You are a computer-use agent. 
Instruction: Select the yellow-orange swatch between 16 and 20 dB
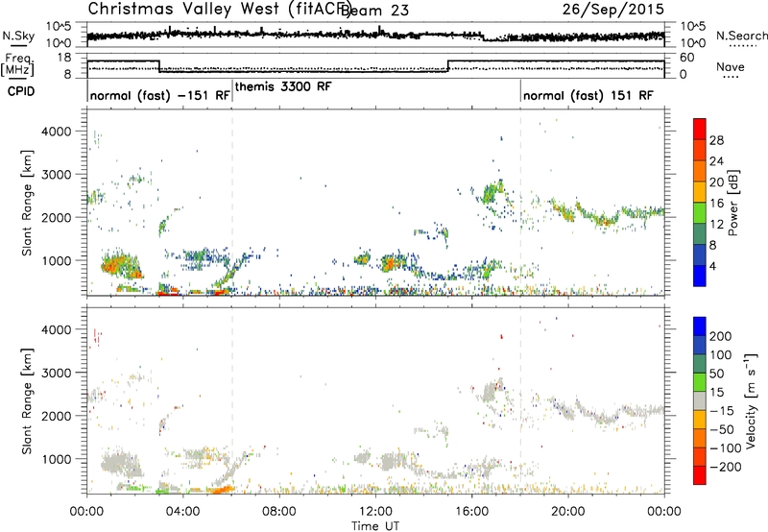click(700, 191)
